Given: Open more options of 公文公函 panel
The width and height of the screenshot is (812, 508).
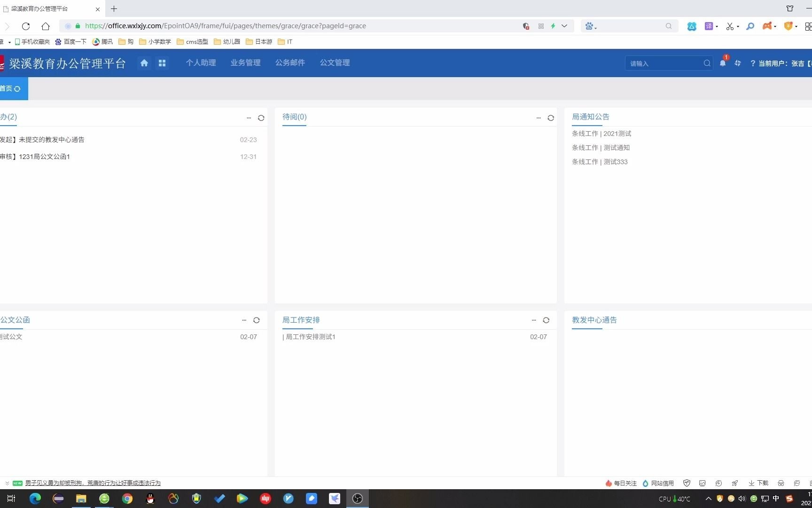Looking at the screenshot, I should point(244,320).
